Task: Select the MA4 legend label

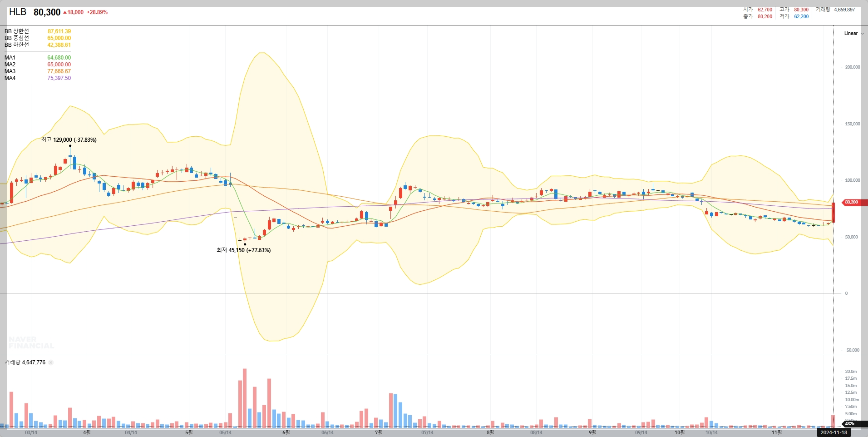Action: point(10,78)
